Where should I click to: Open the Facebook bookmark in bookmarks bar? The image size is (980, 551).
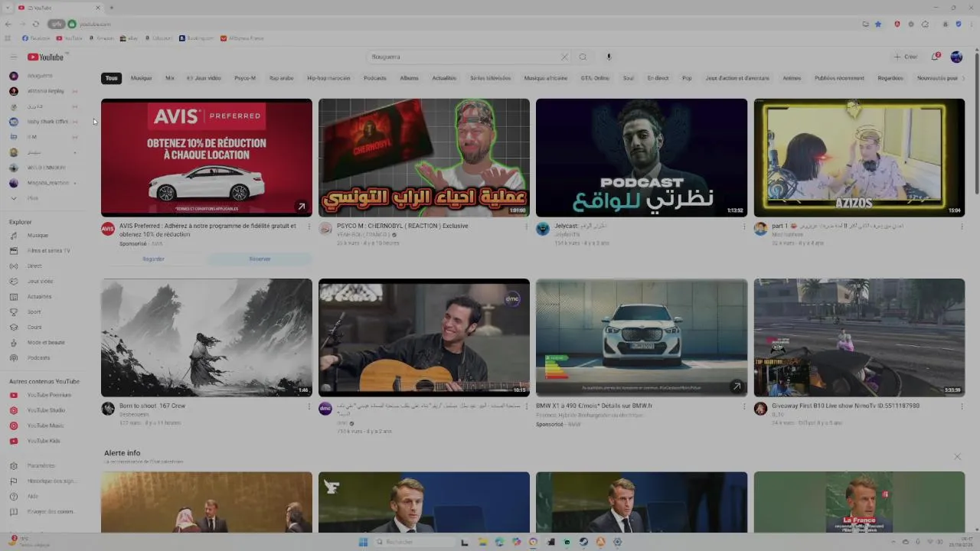click(36, 38)
